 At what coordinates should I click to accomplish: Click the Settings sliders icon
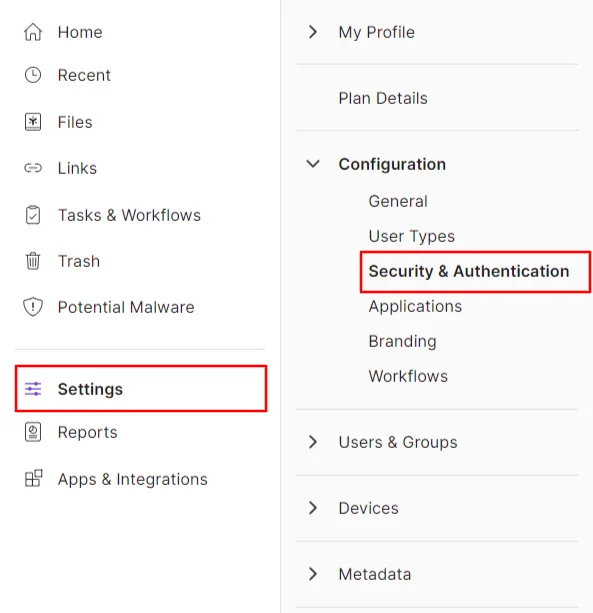[33, 389]
